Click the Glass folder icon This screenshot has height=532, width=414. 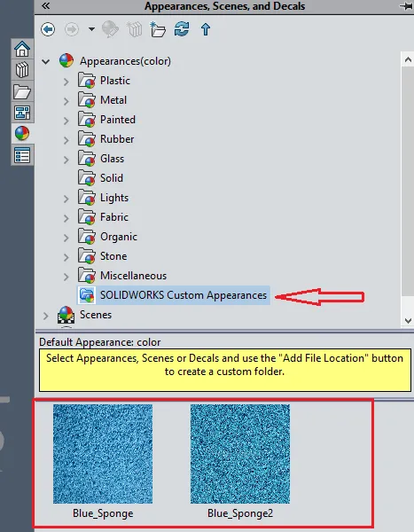[x=87, y=159]
